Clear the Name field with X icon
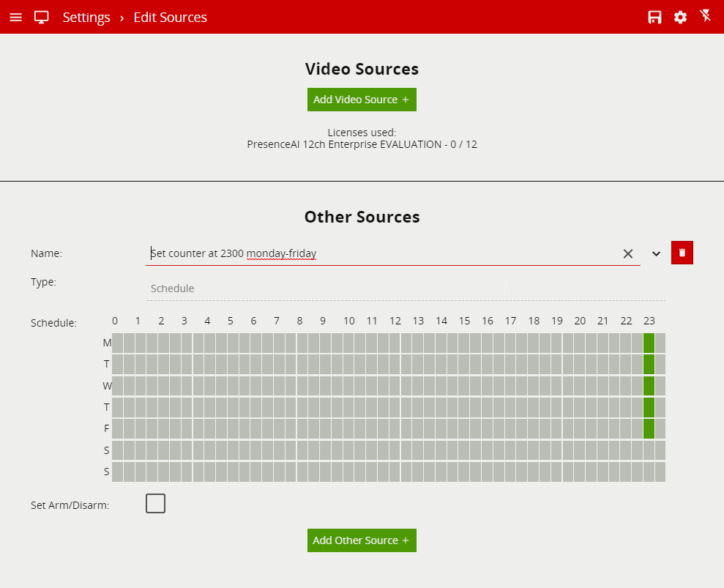This screenshot has height=588, width=724. (x=627, y=253)
